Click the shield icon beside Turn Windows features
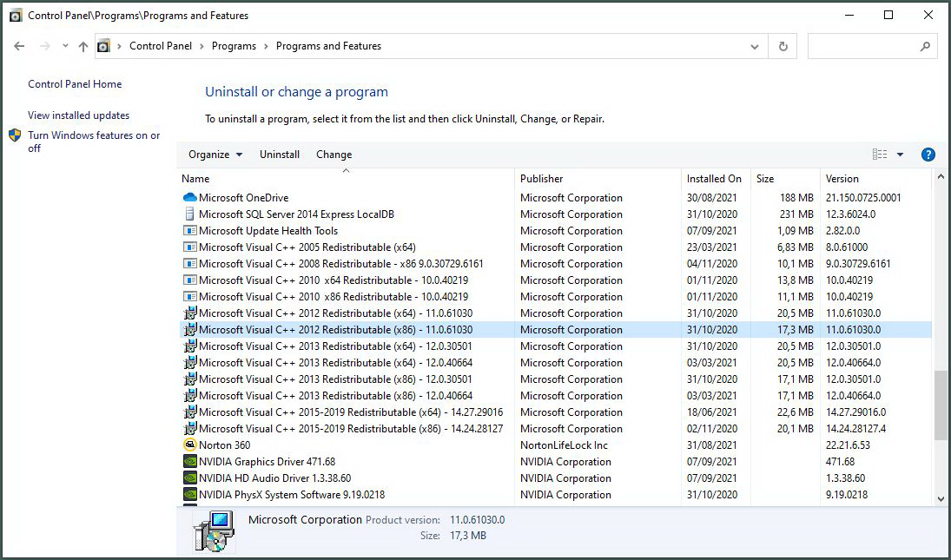Viewport: 951px width, 560px height. [x=14, y=135]
